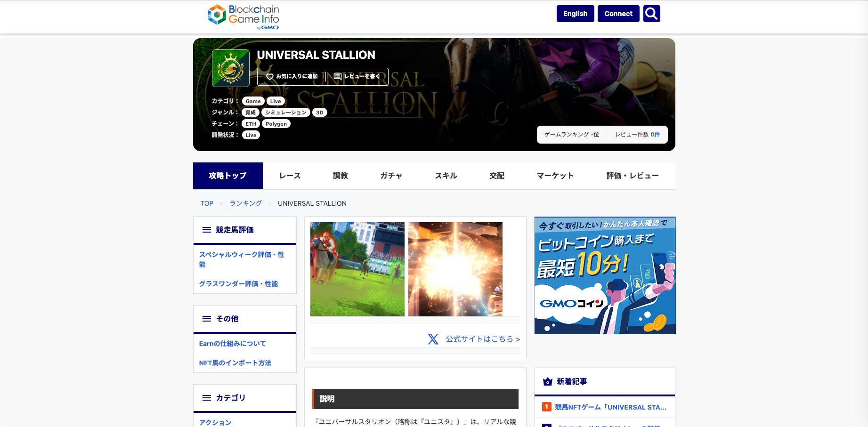
Task: Go to the 交配 tab
Action: pyautogui.click(x=497, y=176)
